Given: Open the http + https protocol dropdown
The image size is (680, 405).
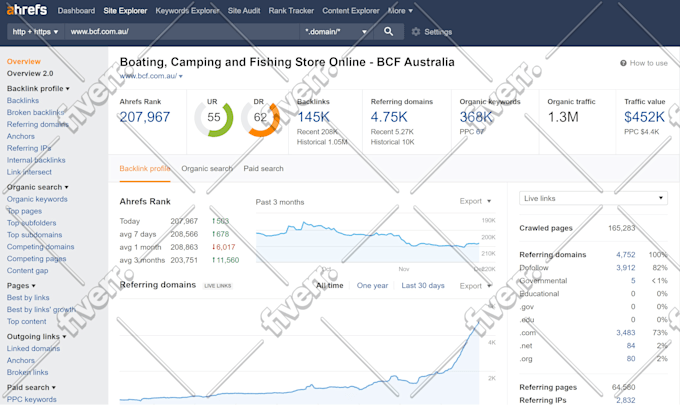Looking at the screenshot, I should click(36, 32).
